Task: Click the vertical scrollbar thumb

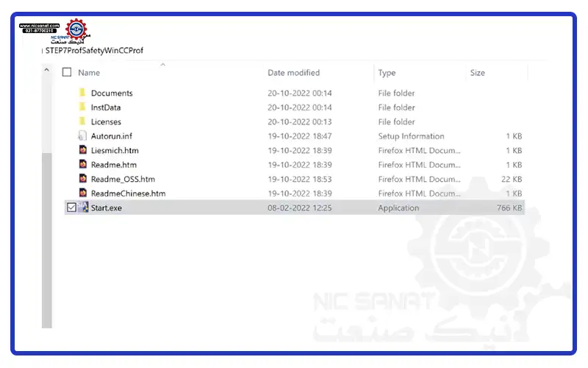Action: click(x=47, y=241)
